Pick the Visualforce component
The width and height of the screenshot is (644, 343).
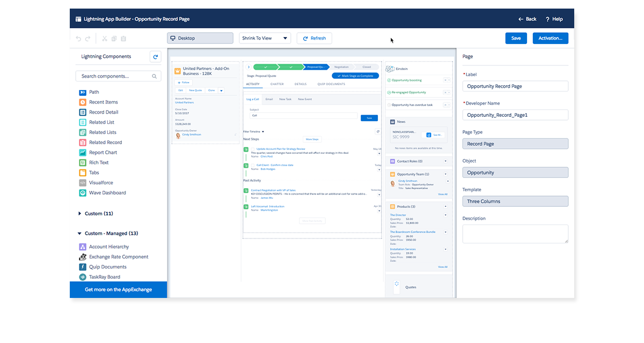point(101,183)
